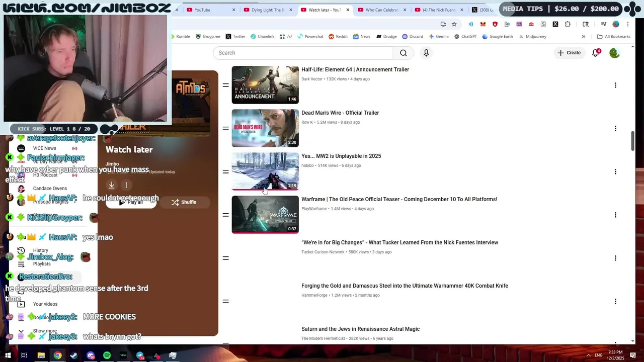This screenshot has width=644, height=362.
Task: Open options for Forging the Gold video
Action: 615,302
